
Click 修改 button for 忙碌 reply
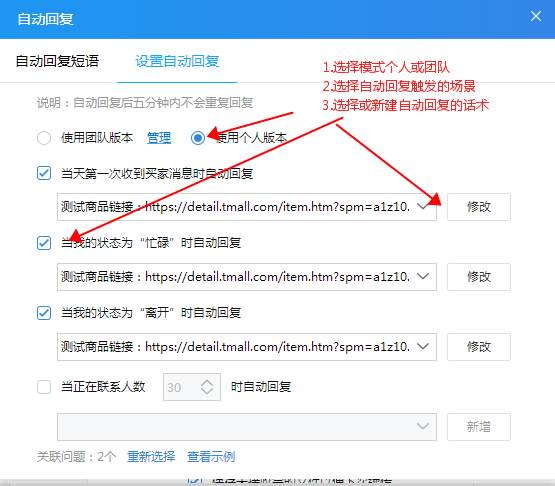click(479, 277)
